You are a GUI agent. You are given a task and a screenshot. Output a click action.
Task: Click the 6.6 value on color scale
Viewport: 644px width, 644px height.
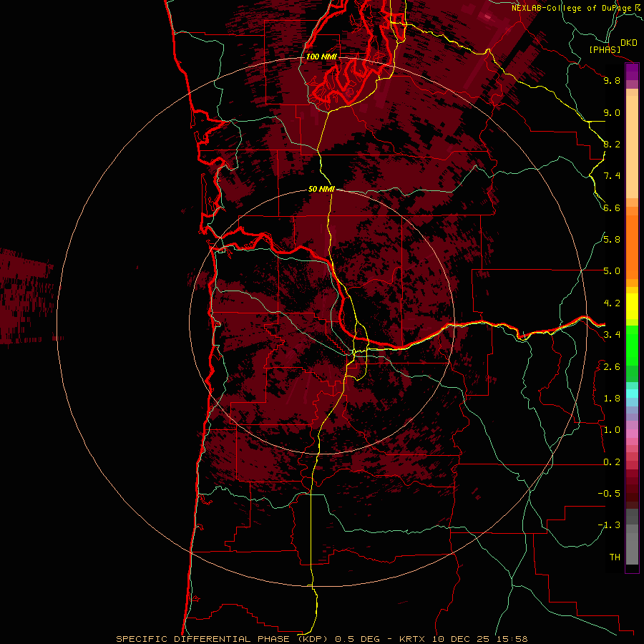pos(612,208)
